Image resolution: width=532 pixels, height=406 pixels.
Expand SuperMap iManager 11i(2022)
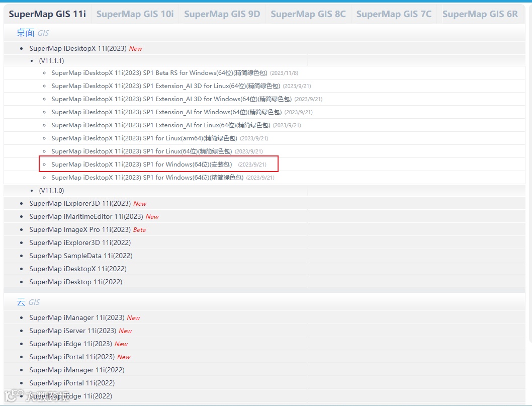(x=76, y=370)
